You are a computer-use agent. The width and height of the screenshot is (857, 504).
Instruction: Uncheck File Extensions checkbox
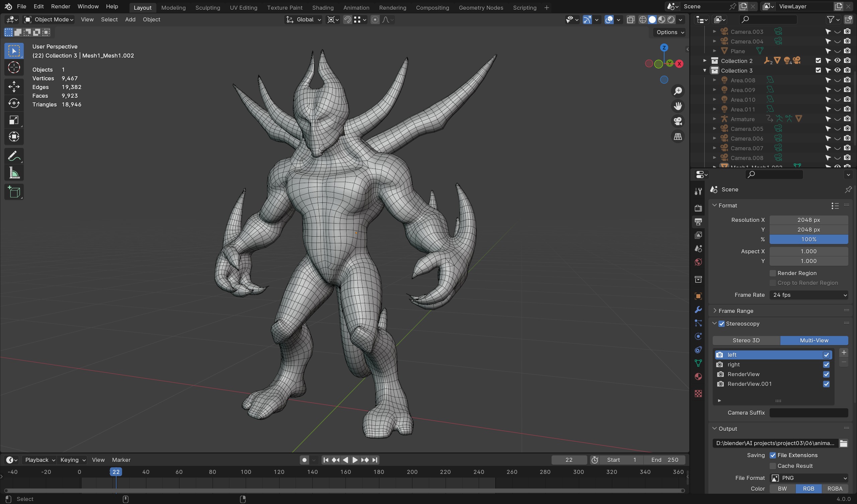[x=773, y=455]
